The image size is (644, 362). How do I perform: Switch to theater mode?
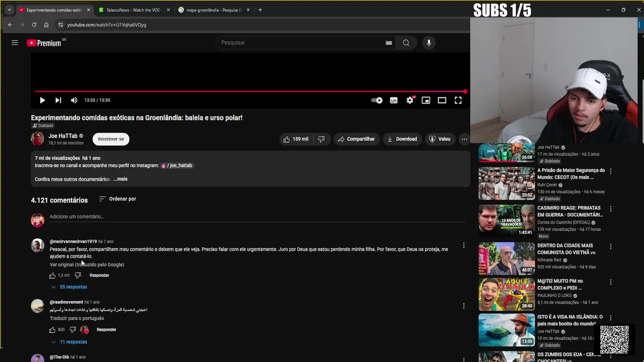pos(442,100)
